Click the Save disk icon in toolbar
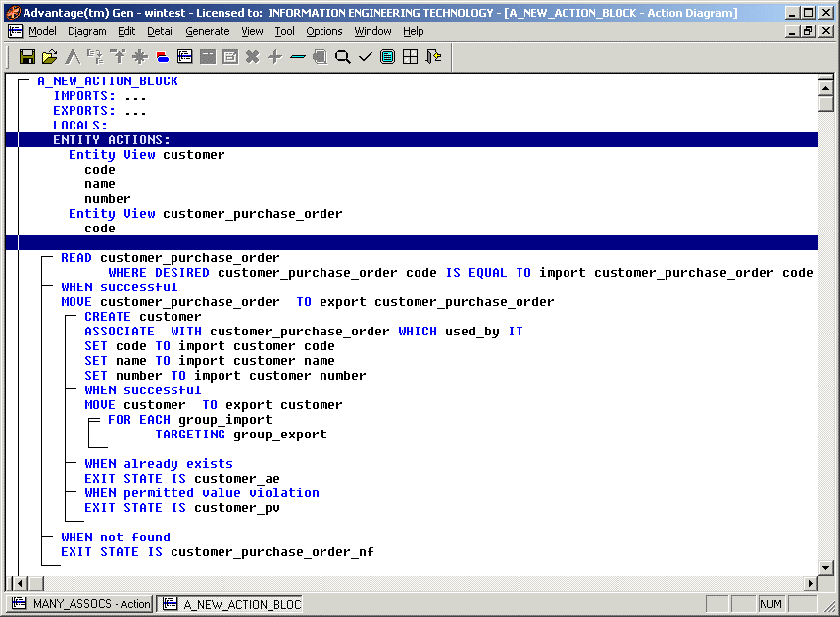This screenshot has width=840, height=617. click(x=27, y=57)
